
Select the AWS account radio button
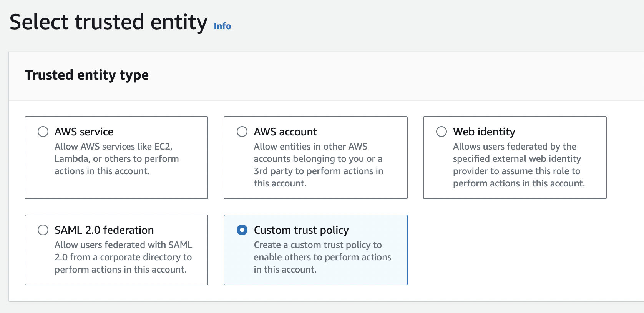click(x=242, y=132)
